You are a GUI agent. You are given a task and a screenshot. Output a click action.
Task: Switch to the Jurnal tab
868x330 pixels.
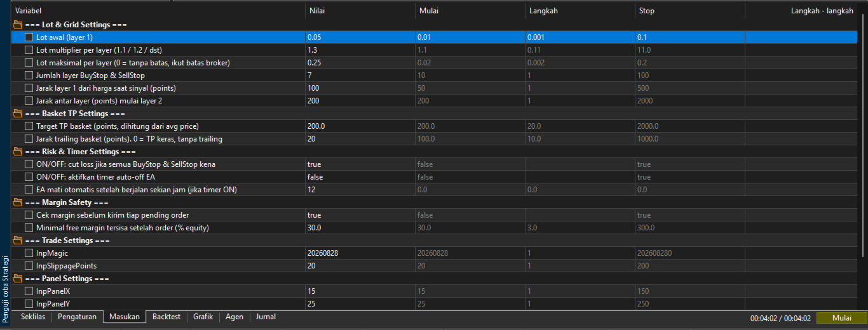click(266, 317)
